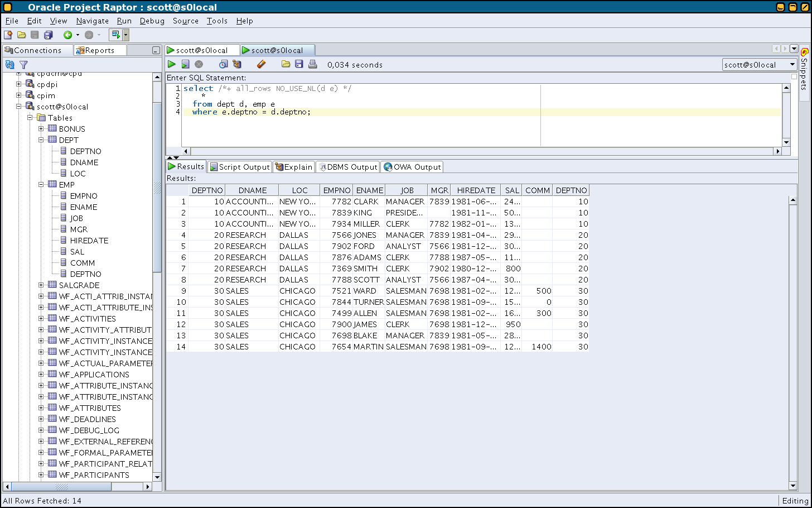Refresh the Connections tree

[9, 65]
